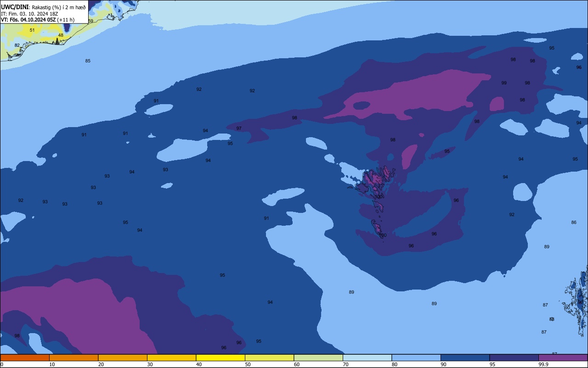Viewport: 588px width, 368px height.
Task: Pick the bright yellow 40–50 legend swatch
Action: (220, 357)
